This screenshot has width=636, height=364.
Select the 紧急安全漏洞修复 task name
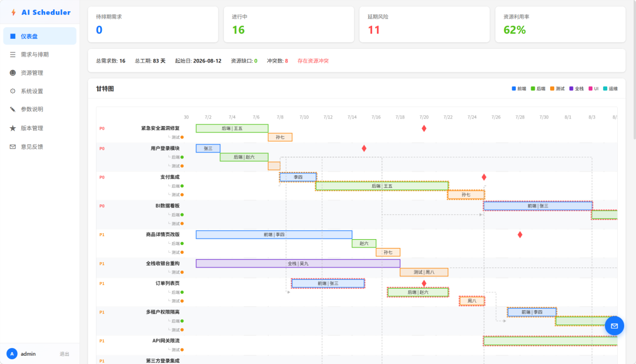(160, 128)
